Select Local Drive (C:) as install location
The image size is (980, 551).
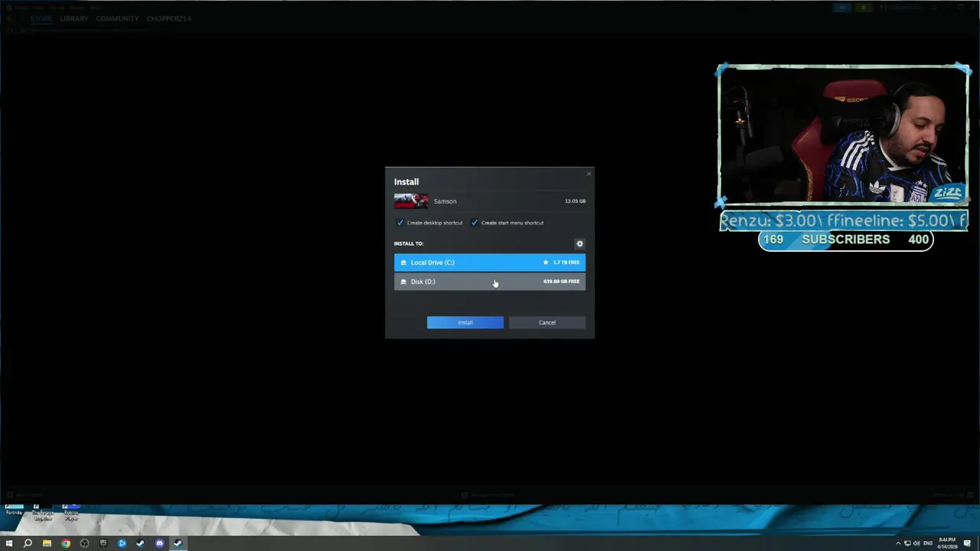(489, 262)
